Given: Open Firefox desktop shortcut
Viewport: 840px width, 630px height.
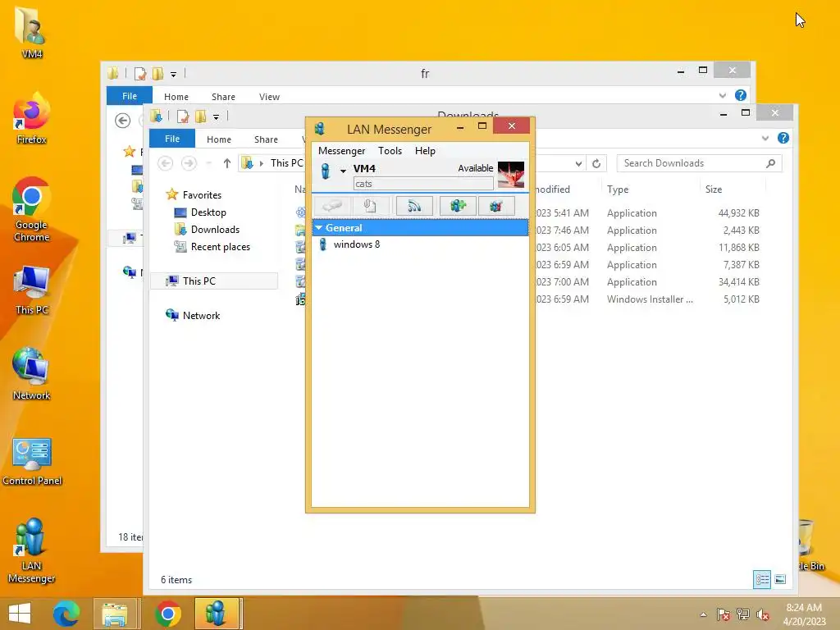Looking at the screenshot, I should [x=32, y=118].
